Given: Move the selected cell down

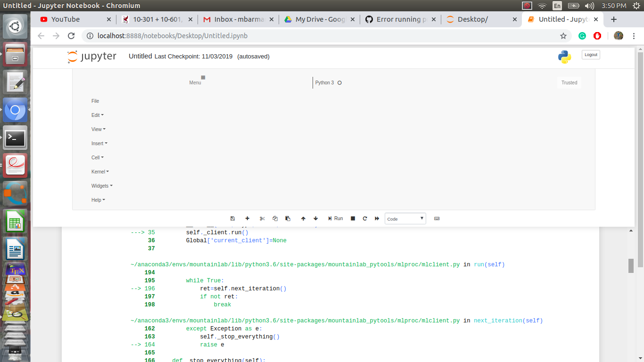Looking at the screenshot, I should (315, 218).
